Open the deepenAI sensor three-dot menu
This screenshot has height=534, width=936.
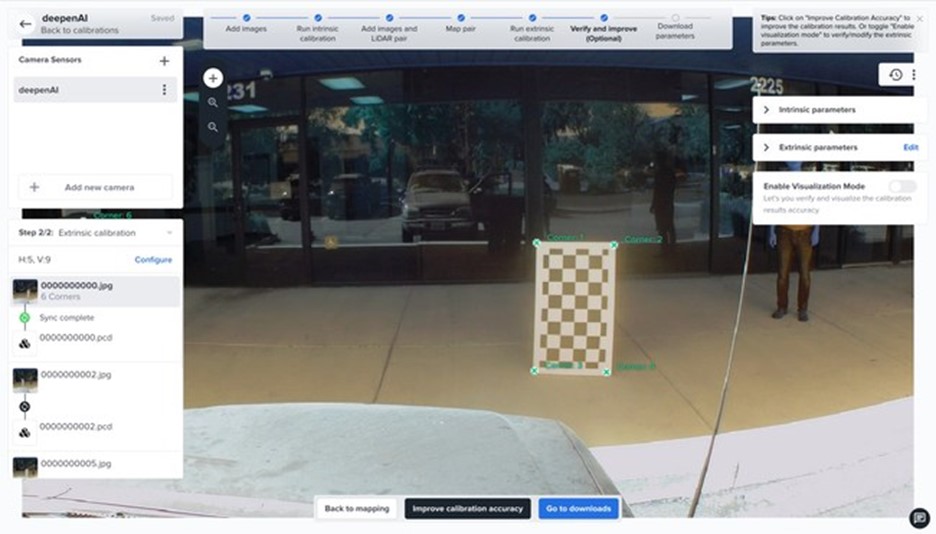pos(164,90)
